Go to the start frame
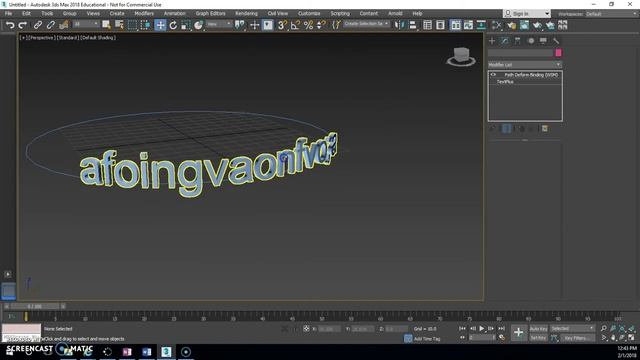Screen dimensions: 640x360 pyautogui.click(x=462, y=329)
